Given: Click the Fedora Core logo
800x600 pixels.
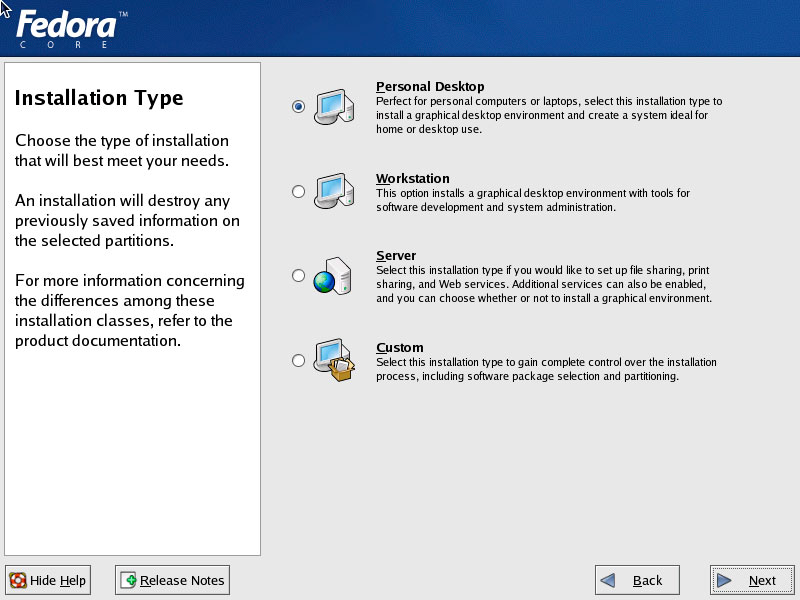Looking at the screenshot, I should (68, 29).
